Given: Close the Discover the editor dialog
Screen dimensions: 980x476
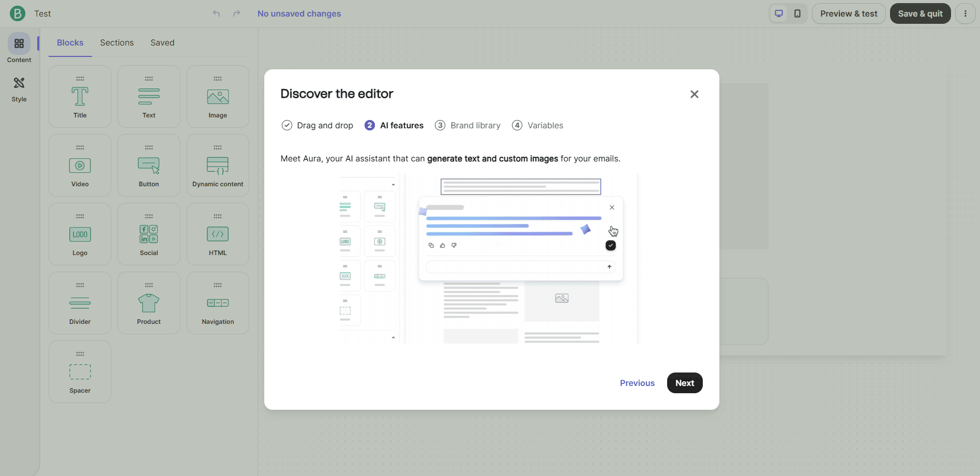Looking at the screenshot, I should [x=695, y=94].
